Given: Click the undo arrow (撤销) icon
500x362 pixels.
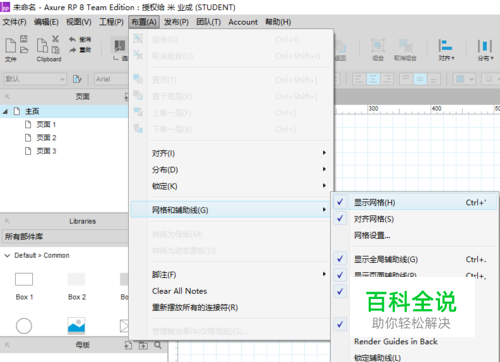Looking at the screenshot, I should [72, 39].
